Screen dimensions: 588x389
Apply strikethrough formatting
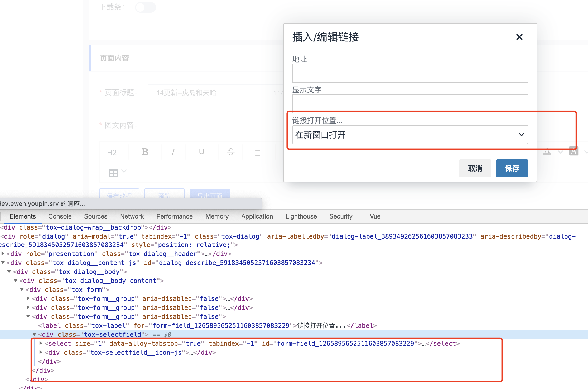point(230,152)
